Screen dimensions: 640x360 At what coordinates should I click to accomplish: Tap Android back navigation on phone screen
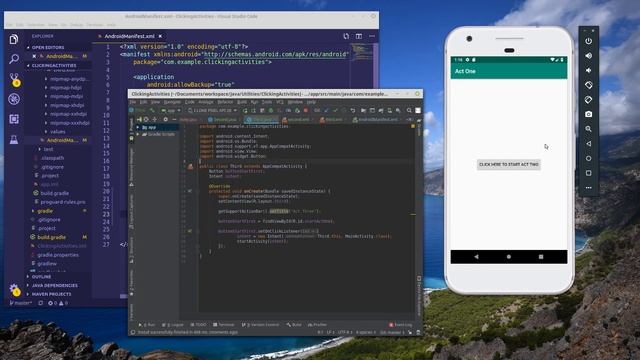click(476, 257)
